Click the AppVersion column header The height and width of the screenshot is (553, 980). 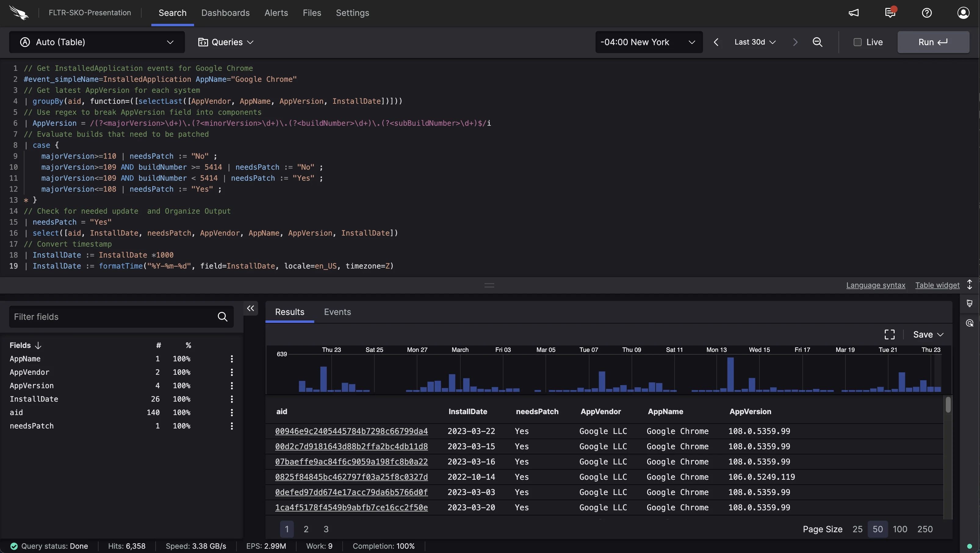pos(750,411)
